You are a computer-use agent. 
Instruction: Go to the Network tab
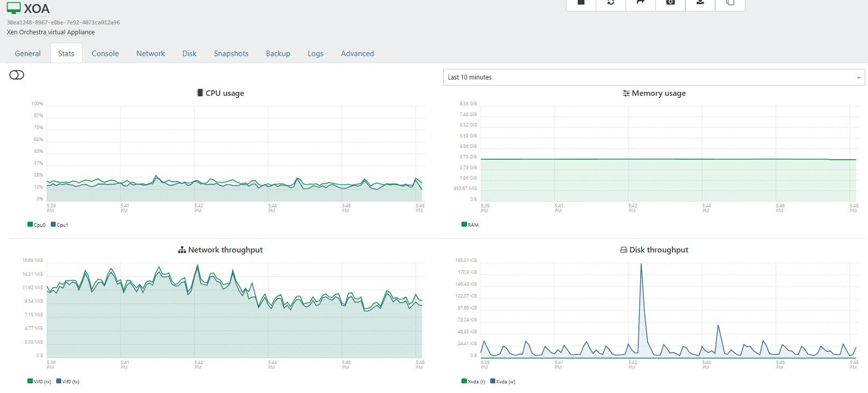coord(150,54)
